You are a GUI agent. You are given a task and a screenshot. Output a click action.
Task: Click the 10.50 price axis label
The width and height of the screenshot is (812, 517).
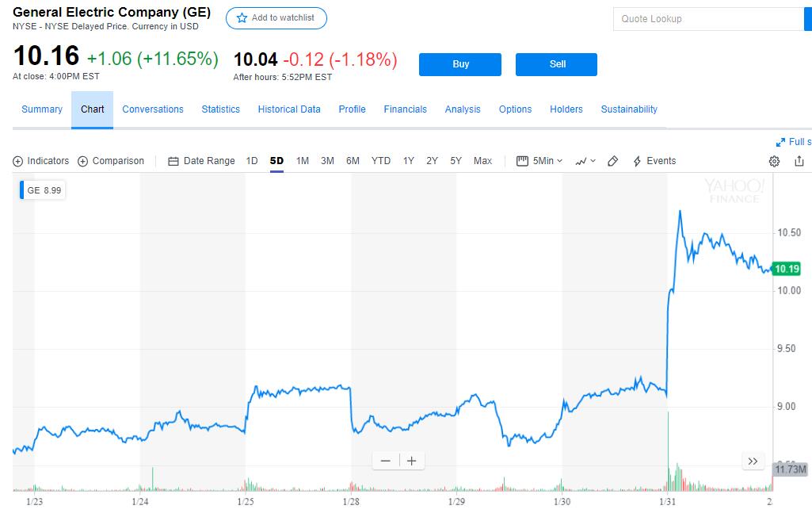point(789,232)
